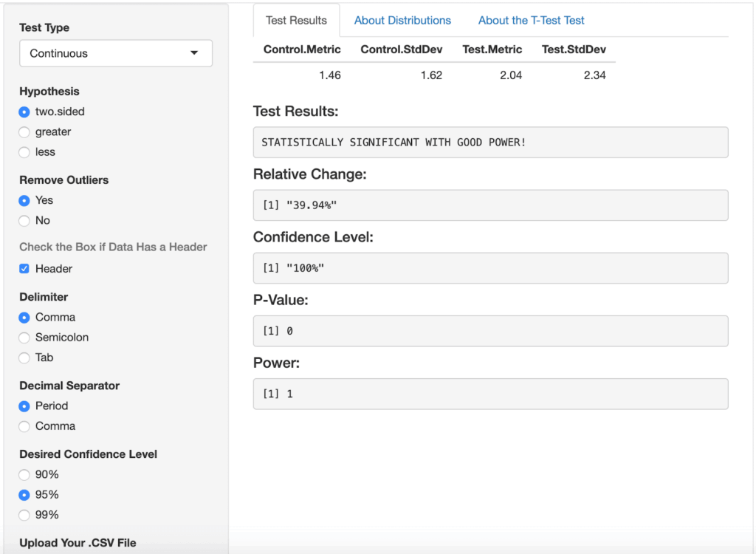Screen dimensions: 756x554
Task: Select 95% desired confidence level
Action: (24, 495)
